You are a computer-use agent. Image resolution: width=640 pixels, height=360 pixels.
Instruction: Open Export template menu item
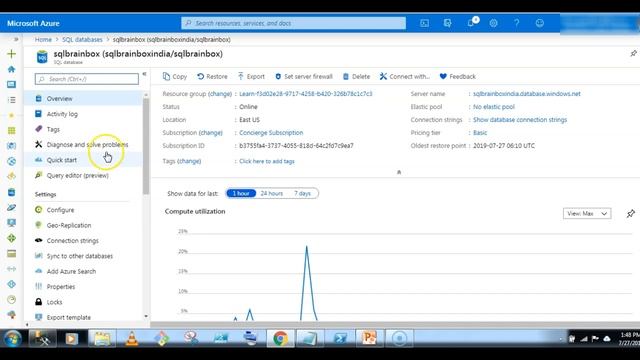pos(83,317)
